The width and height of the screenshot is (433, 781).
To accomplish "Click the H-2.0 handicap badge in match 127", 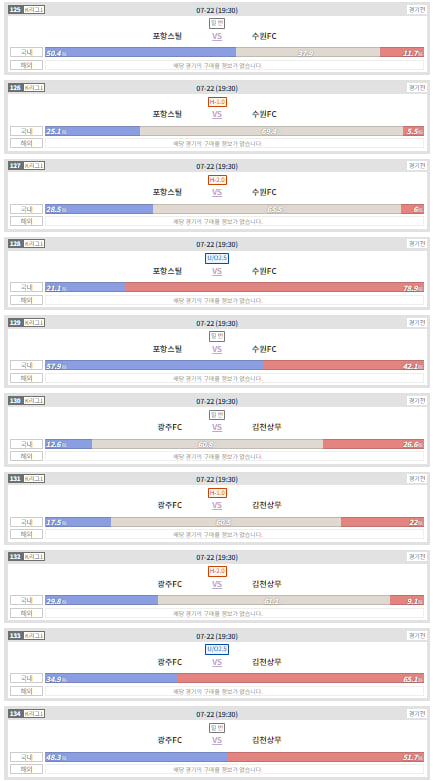I will click(217, 180).
